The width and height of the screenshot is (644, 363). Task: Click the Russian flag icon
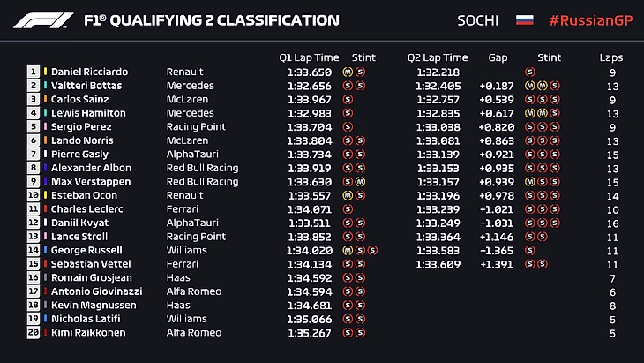tap(526, 20)
